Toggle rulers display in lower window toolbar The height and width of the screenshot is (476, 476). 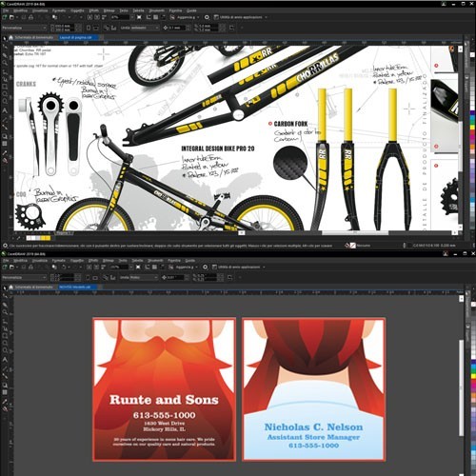[147, 267]
